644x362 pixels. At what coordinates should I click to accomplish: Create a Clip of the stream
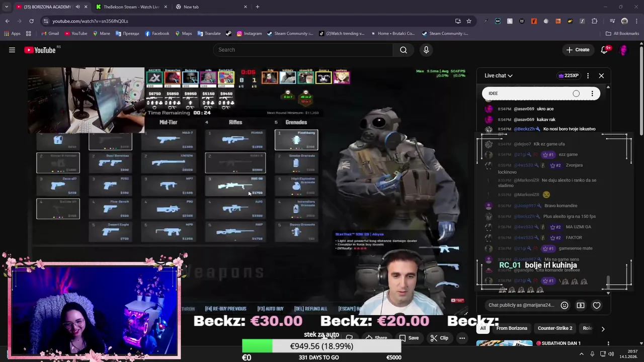[439, 338]
